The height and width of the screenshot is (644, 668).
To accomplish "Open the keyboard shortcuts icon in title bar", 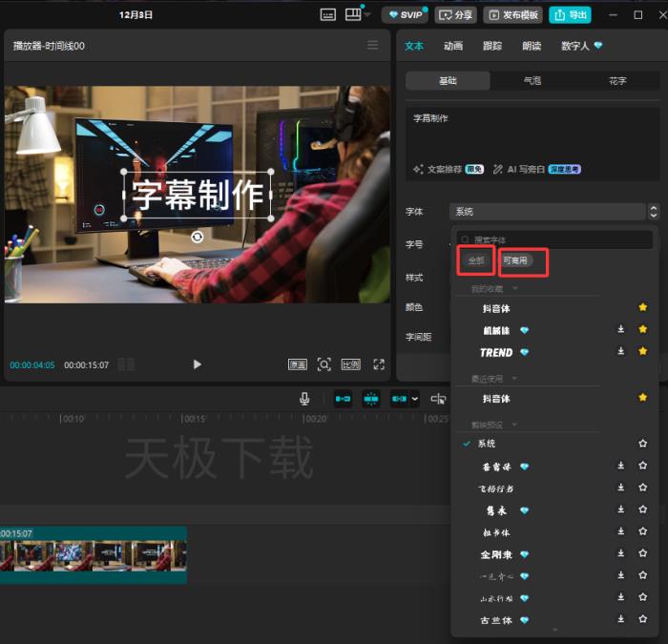I will click(x=328, y=14).
